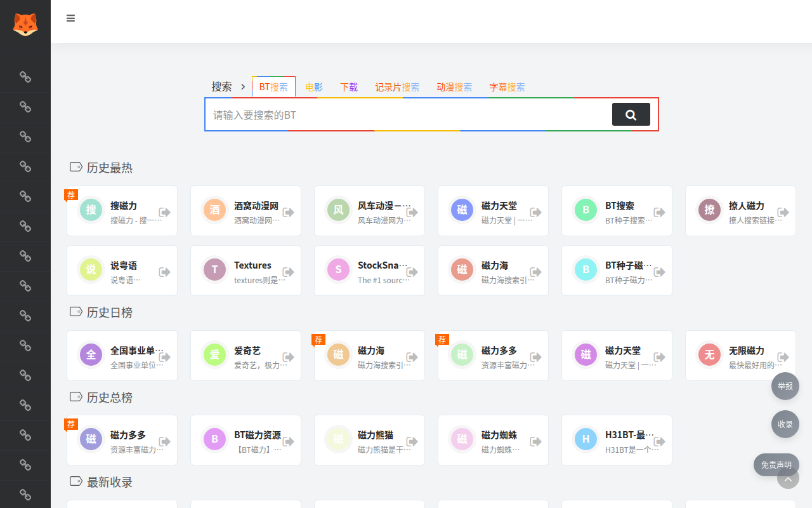The width and height of the screenshot is (812, 508).
Task: Click the 荐 badge on the 磁力海 card
Action: tap(318, 339)
